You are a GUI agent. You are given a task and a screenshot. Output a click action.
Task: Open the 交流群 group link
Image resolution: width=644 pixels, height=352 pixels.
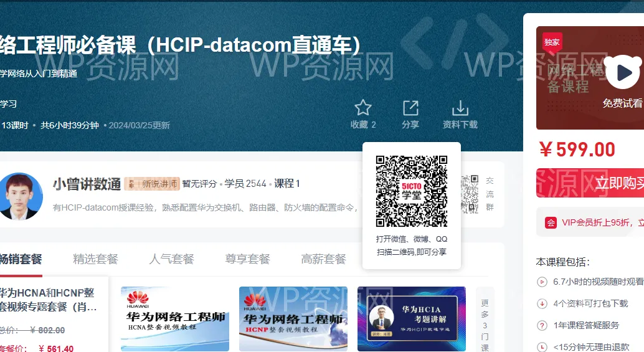[490, 194]
